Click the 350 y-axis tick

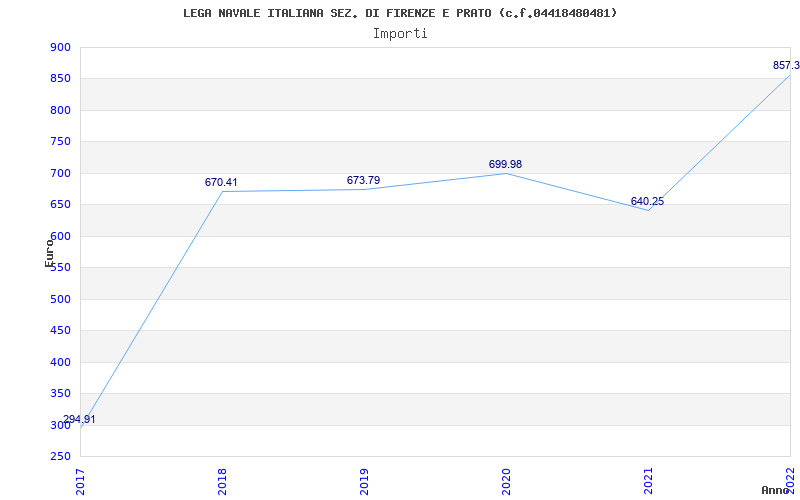click(x=60, y=393)
